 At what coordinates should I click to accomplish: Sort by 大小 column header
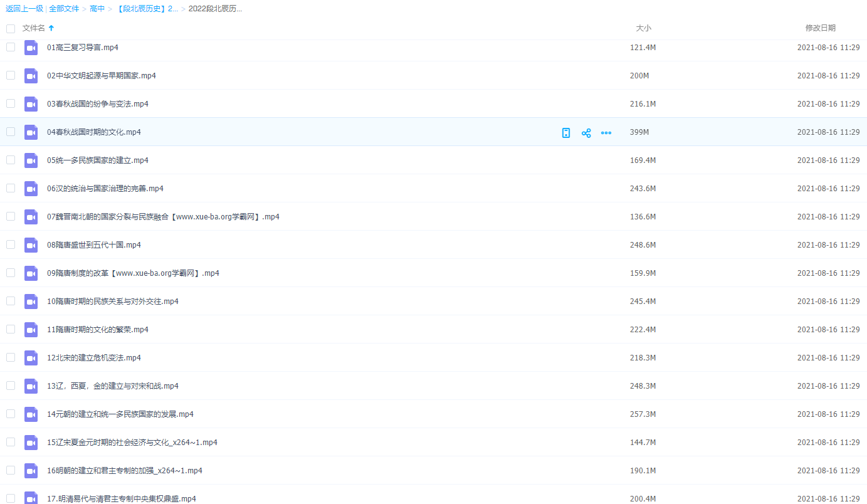tap(643, 28)
